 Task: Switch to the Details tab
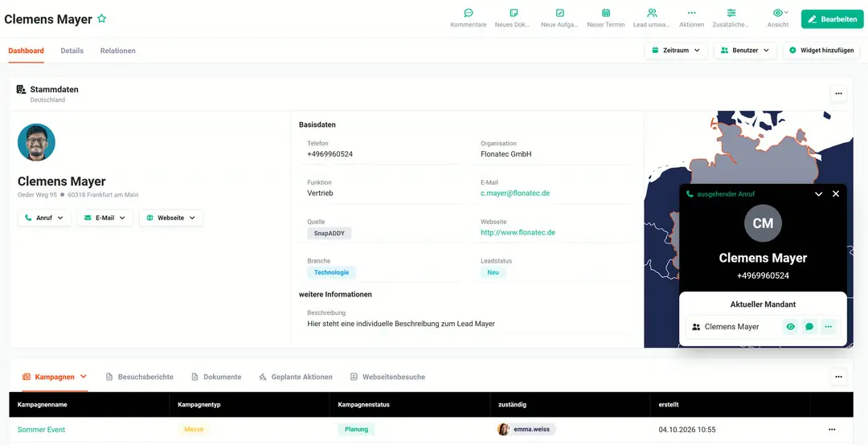click(x=72, y=51)
